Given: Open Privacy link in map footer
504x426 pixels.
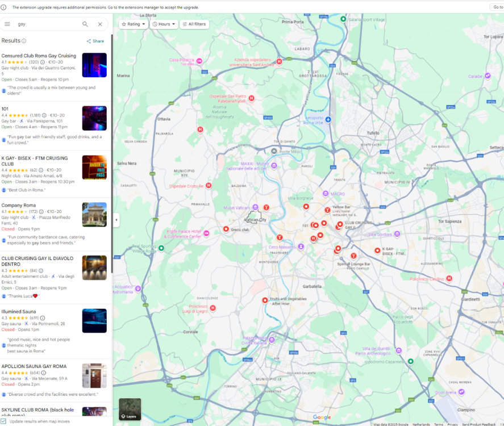Looking at the screenshot, I should click(x=452, y=424).
